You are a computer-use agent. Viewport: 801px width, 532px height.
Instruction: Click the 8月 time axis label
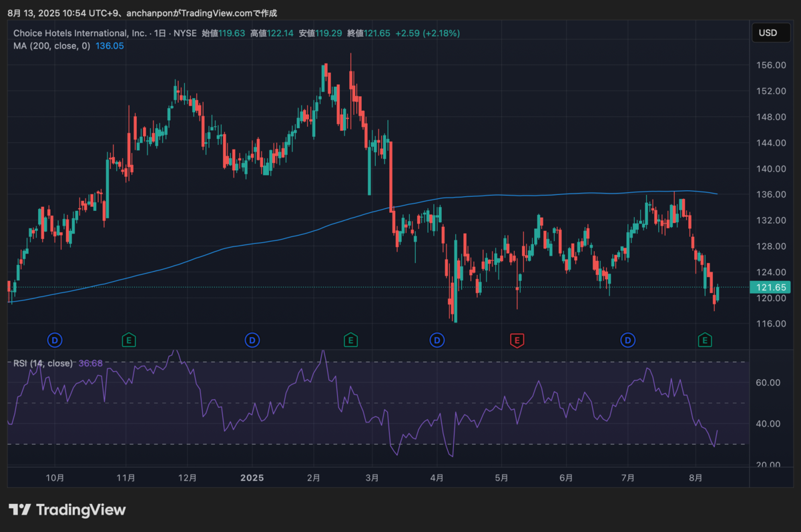(696, 478)
